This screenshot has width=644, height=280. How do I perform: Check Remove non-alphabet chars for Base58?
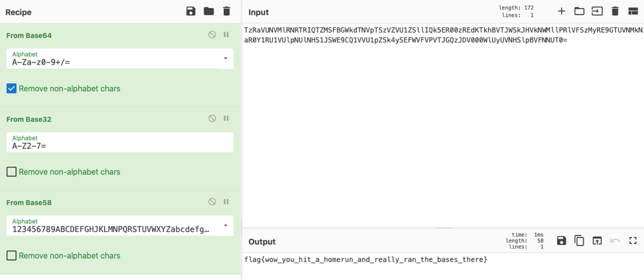coord(11,256)
